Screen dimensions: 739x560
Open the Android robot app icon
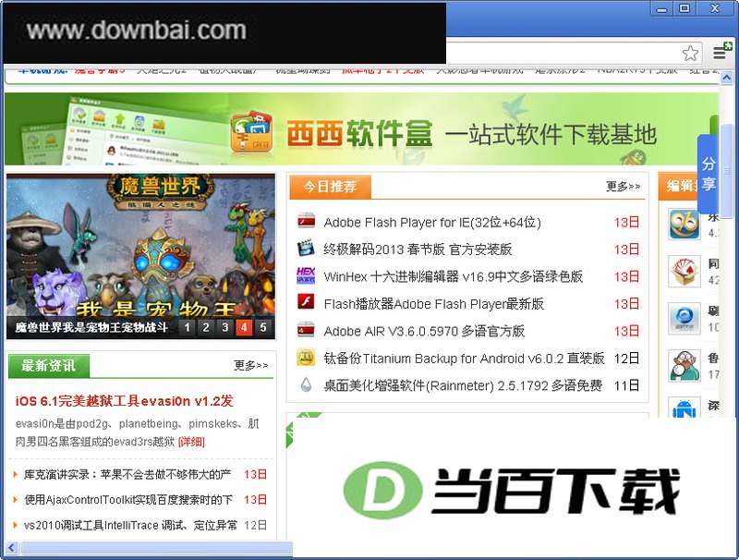684,408
